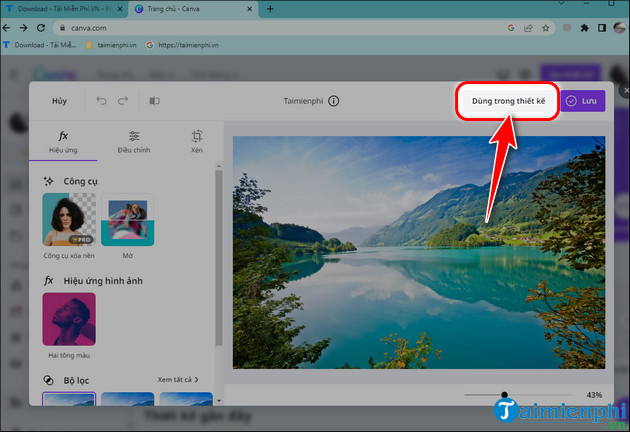The image size is (630, 432).
Task: Save with the Lưu button
Action: tap(583, 101)
